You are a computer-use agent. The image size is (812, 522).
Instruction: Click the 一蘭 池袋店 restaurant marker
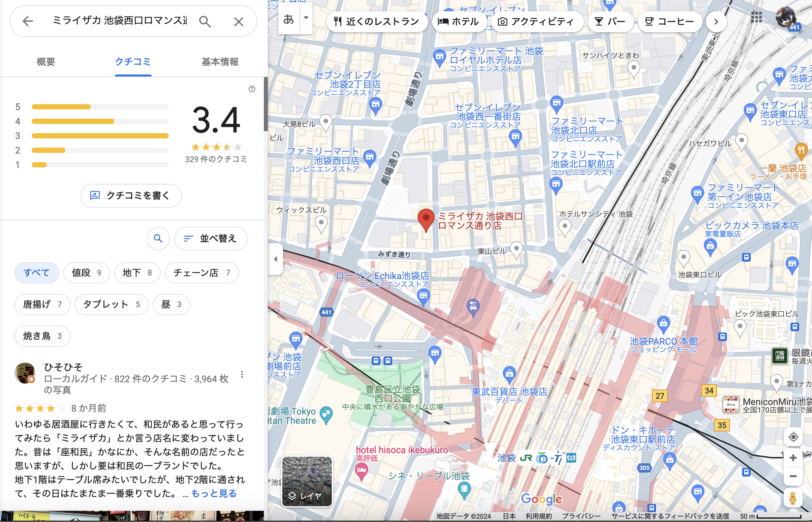[x=801, y=152]
